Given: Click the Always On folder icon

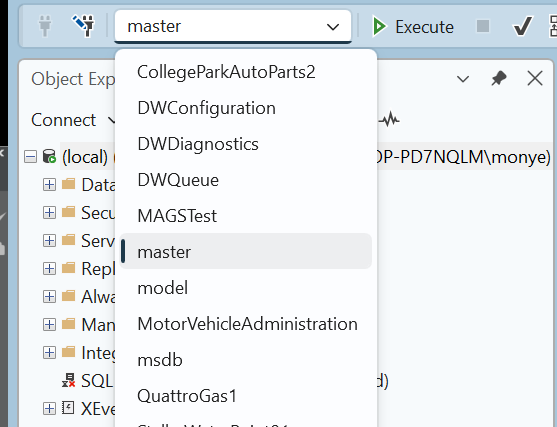Looking at the screenshot, I should tap(68, 296).
